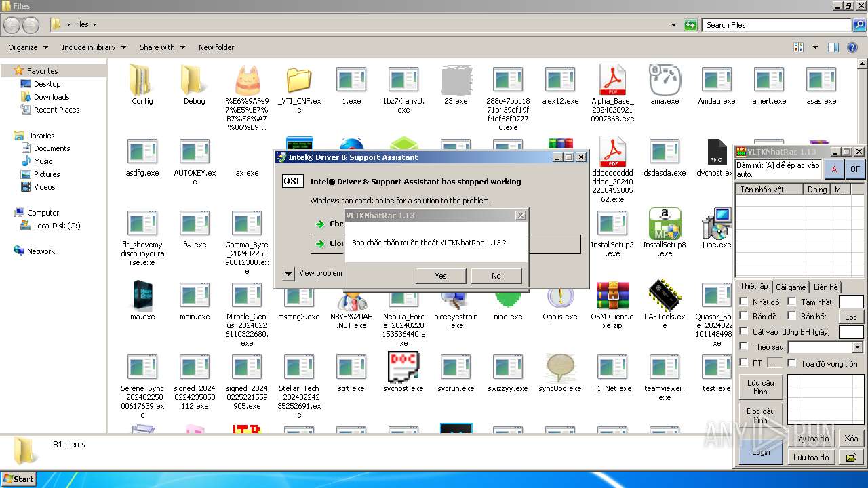868x488 pixels.
Task: Enable the Bán hết checkbox
Action: pyautogui.click(x=791, y=316)
